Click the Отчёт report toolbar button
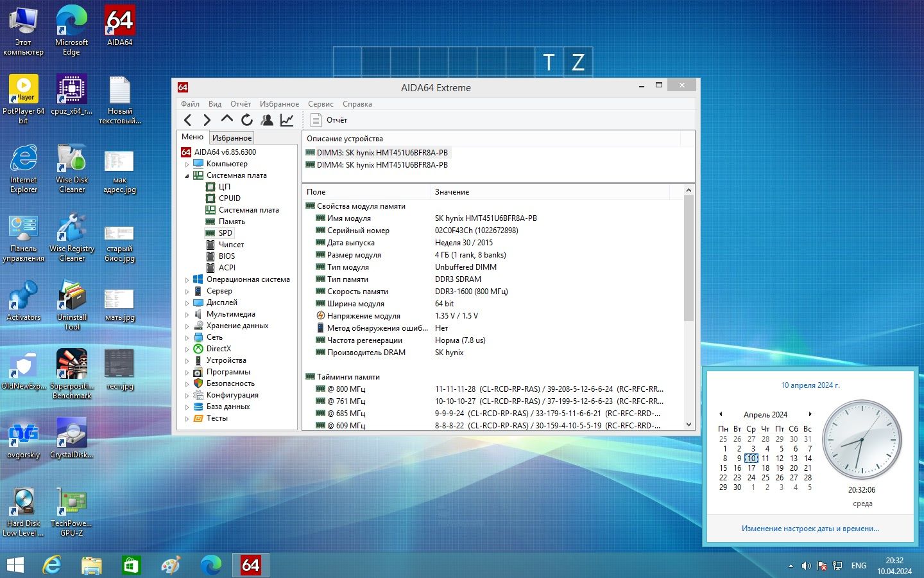Screen dimensions: 924x578 [x=329, y=120]
